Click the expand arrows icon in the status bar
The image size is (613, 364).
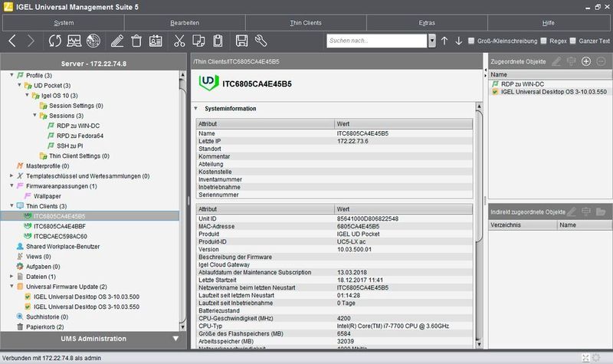585,358
